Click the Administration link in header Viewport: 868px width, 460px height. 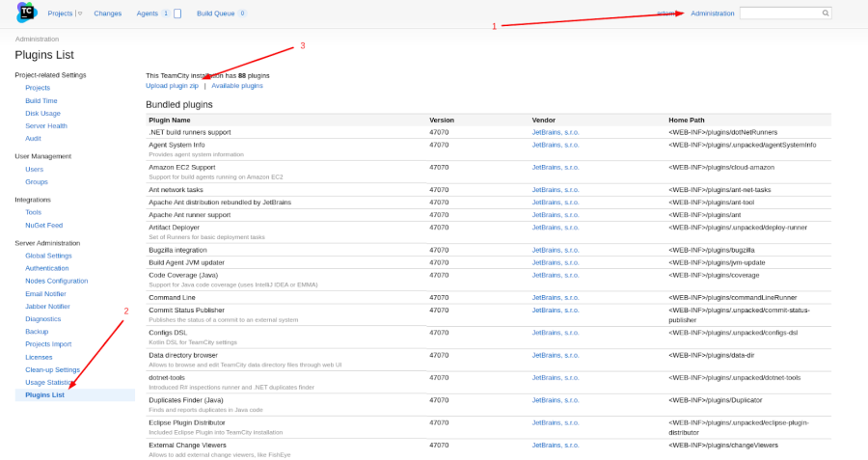tap(712, 14)
